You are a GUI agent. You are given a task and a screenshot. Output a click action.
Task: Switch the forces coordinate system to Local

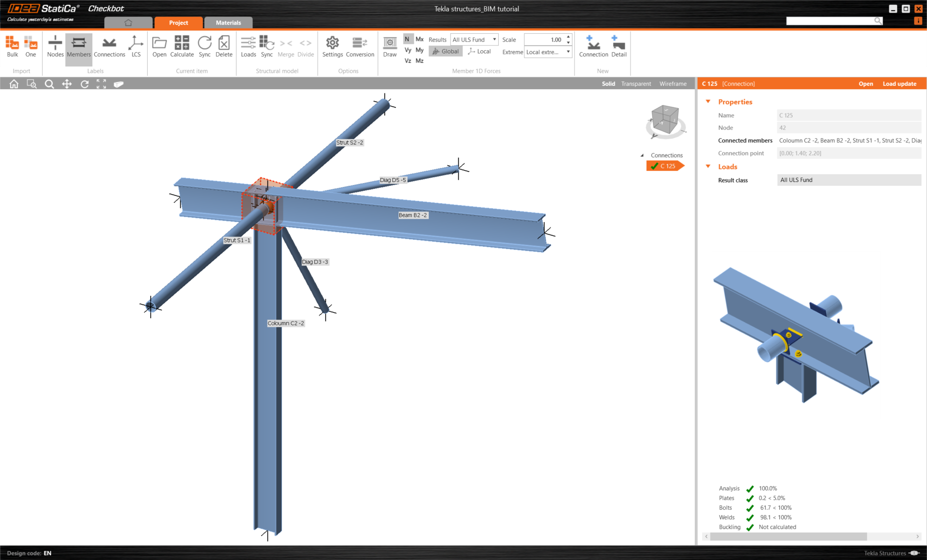pyautogui.click(x=479, y=51)
